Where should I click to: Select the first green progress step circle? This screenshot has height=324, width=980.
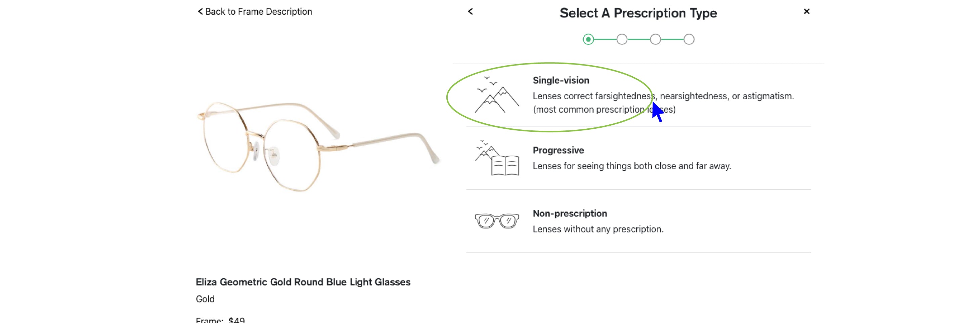click(588, 40)
